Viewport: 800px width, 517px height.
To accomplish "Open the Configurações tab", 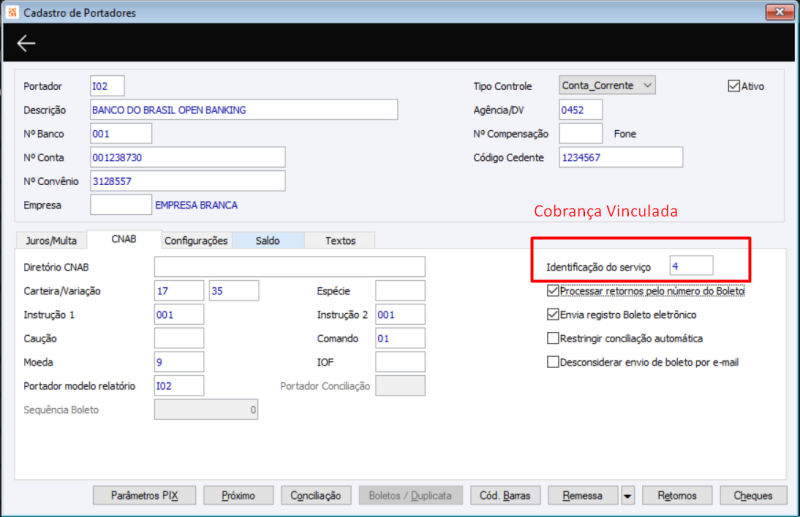I will click(196, 240).
